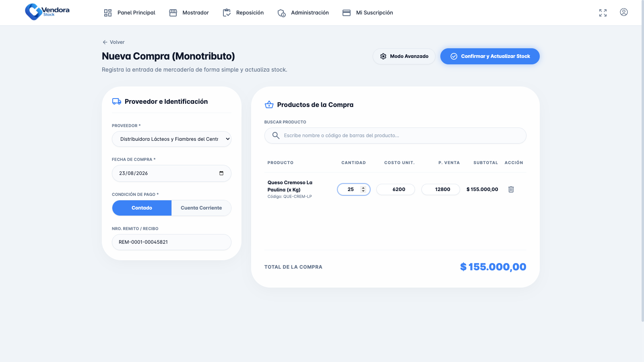Open Panel Principal from the top navigation
This screenshot has width=644, height=362.
(129, 13)
